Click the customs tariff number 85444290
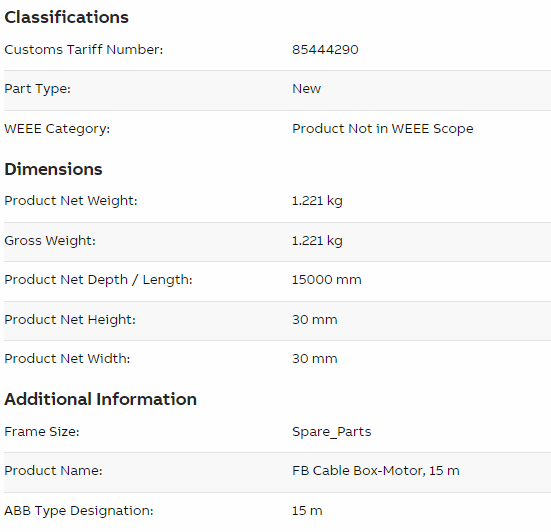This screenshot has height=532, width=551. (x=325, y=50)
